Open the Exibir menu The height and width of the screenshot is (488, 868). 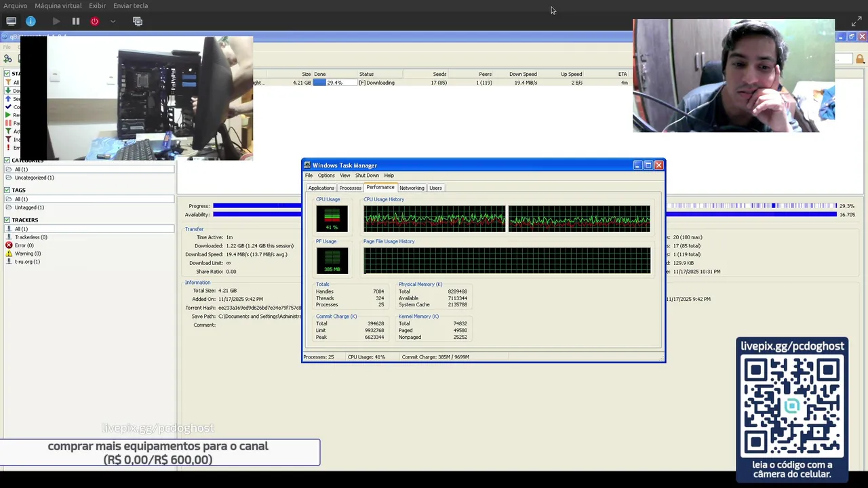click(x=97, y=5)
